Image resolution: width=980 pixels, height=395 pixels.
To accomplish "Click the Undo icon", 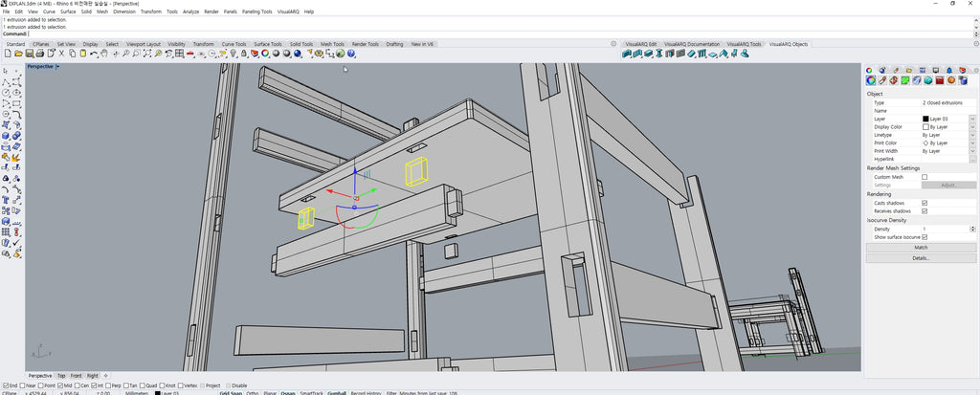I will pos(94,54).
